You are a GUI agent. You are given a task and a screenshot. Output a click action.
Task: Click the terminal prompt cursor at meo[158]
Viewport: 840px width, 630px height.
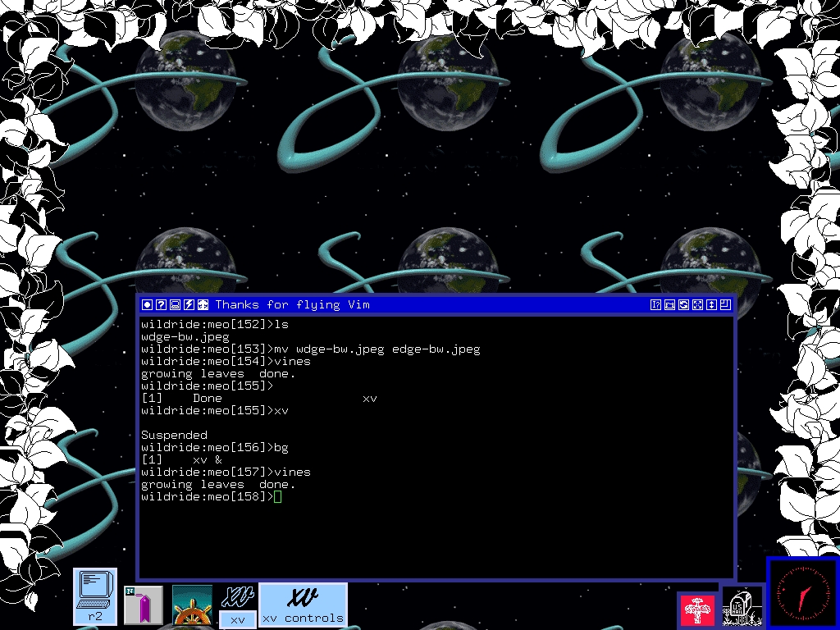click(x=277, y=496)
